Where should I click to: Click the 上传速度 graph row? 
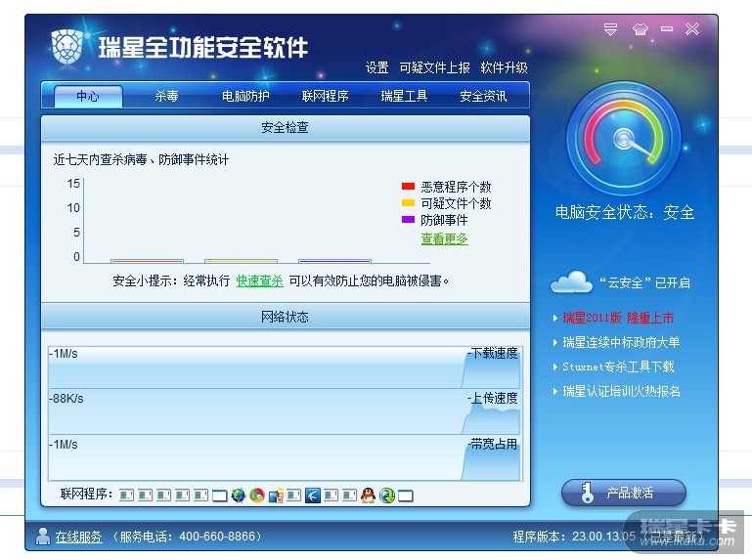(286, 411)
